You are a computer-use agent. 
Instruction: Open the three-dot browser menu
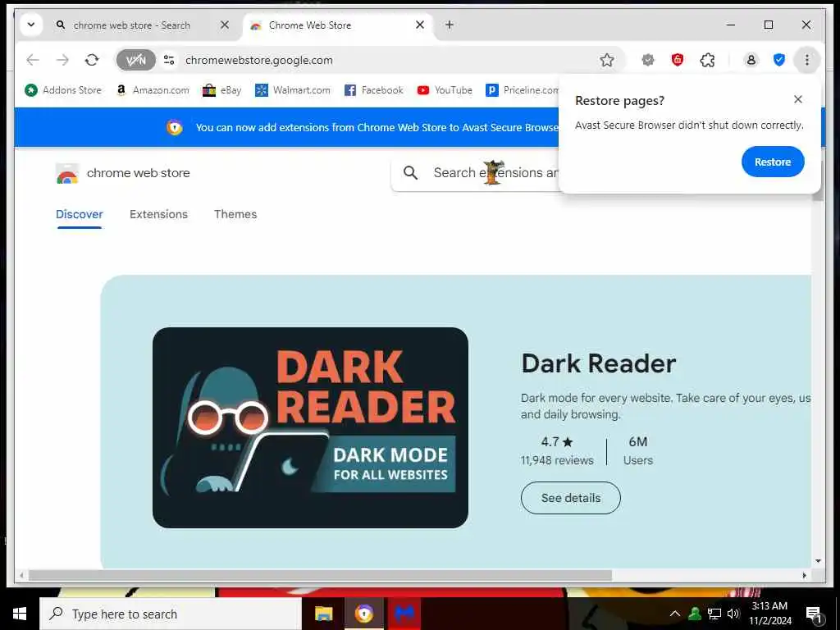click(807, 60)
